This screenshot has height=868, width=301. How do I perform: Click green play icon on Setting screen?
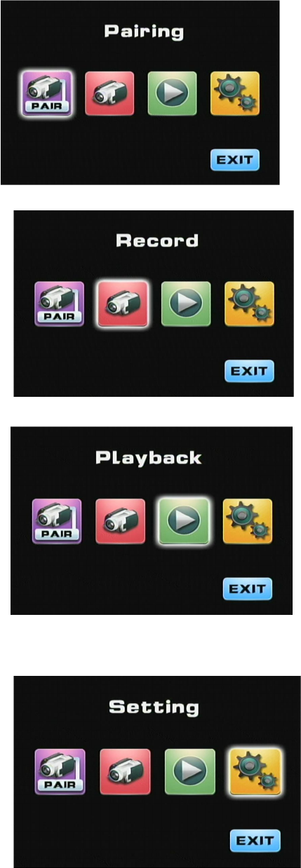pyautogui.click(x=190, y=771)
